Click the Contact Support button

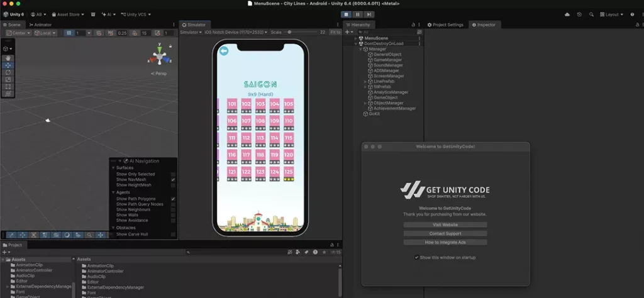(x=445, y=233)
